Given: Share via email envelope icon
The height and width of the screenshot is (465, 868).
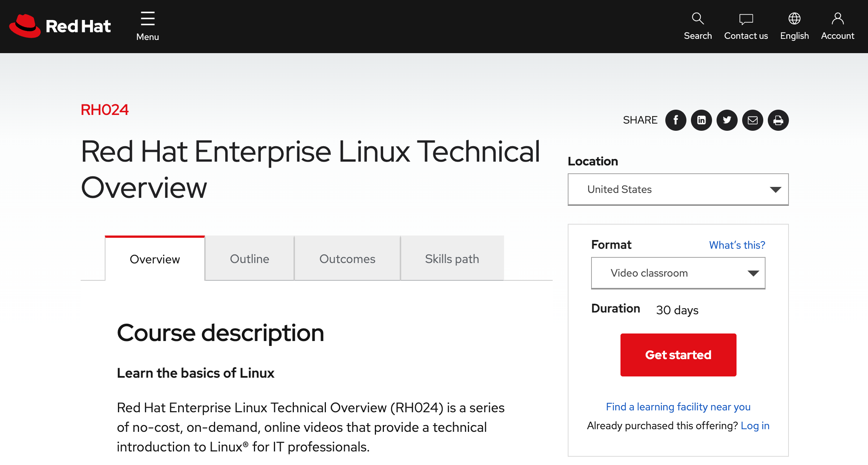Looking at the screenshot, I should [753, 120].
